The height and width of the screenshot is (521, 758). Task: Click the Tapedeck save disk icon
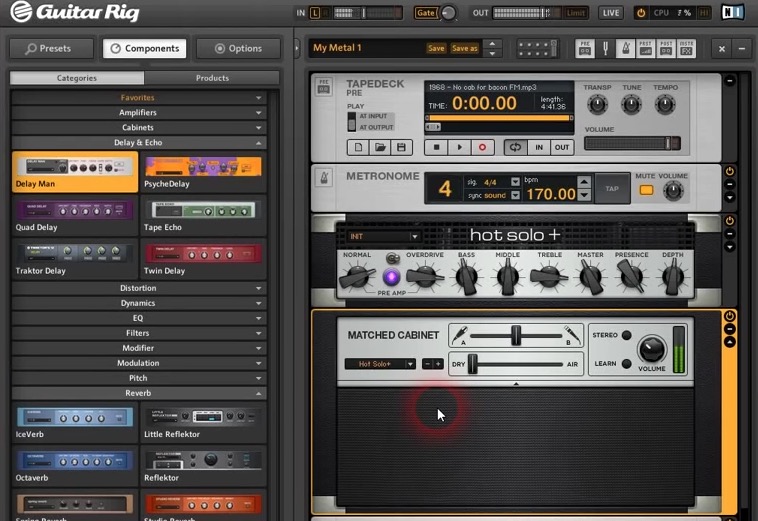click(401, 147)
